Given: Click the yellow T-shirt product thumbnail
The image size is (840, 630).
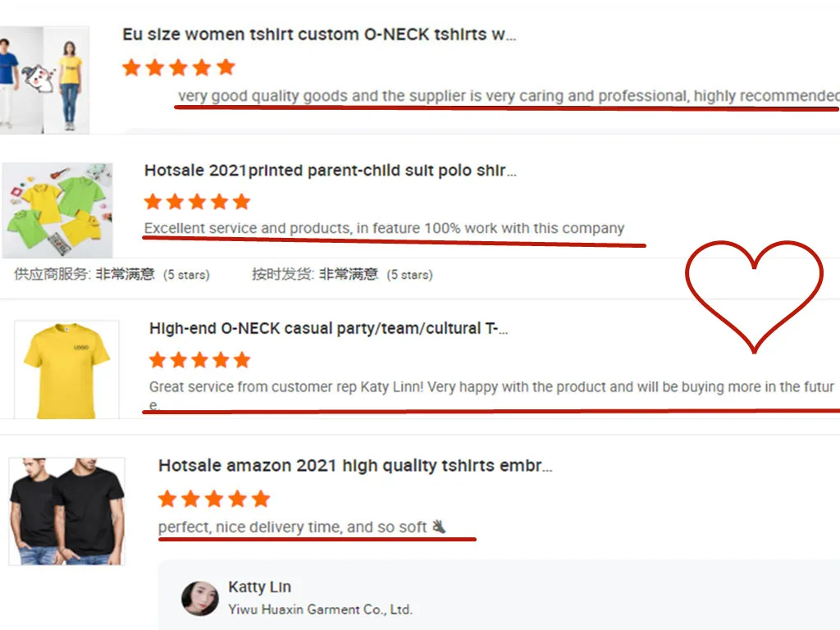Looking at the screenshot, I should (66, 370).
